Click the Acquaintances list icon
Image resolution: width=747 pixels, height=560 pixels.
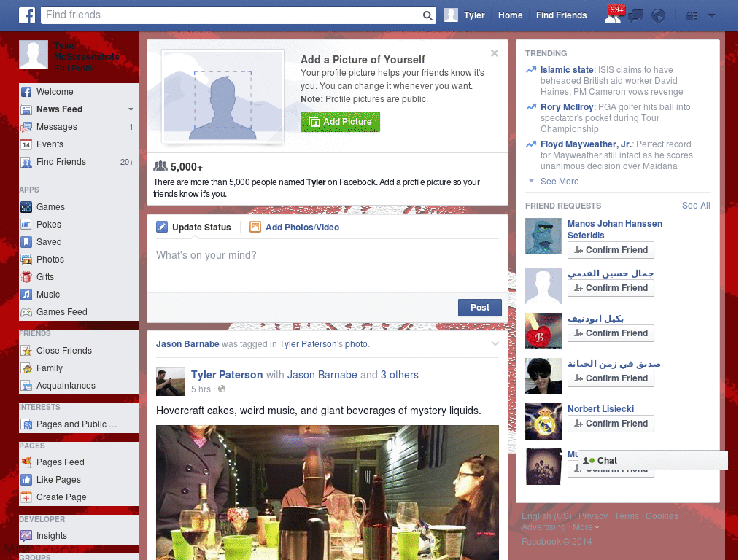coord(27,386)
